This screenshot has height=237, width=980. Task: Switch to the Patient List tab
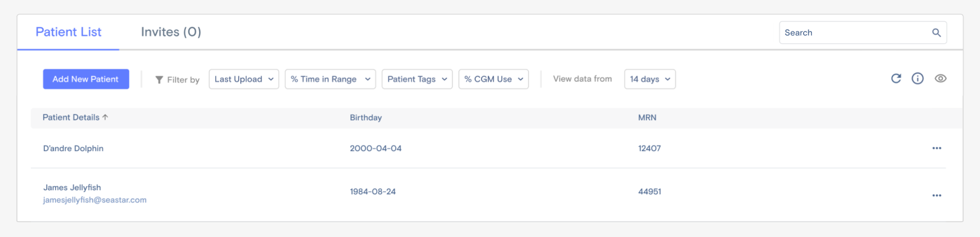[69, 32]
